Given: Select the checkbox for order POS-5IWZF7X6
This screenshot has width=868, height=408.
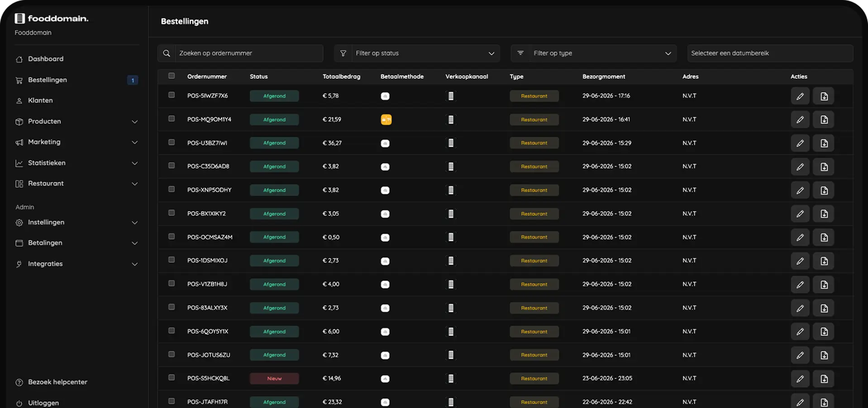Looking at the screenshot, I should tap(172, 95).
